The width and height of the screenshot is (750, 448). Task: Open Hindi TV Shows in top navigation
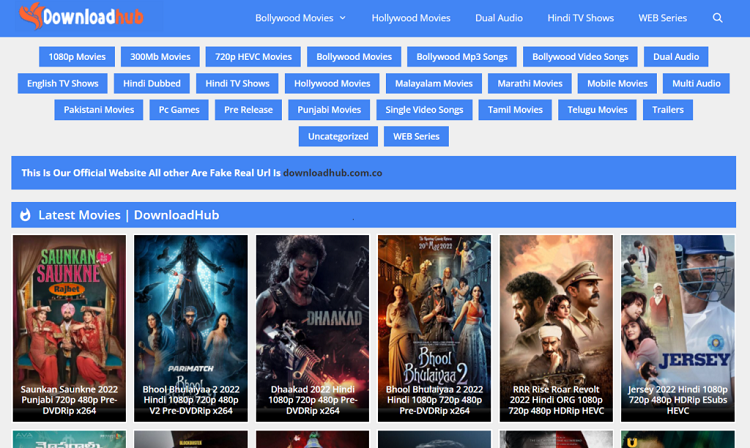coord(581,18)
